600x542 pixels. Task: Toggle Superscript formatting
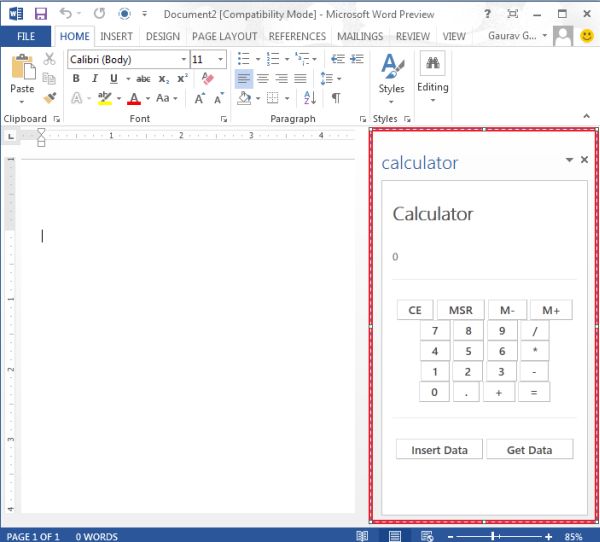182,78
